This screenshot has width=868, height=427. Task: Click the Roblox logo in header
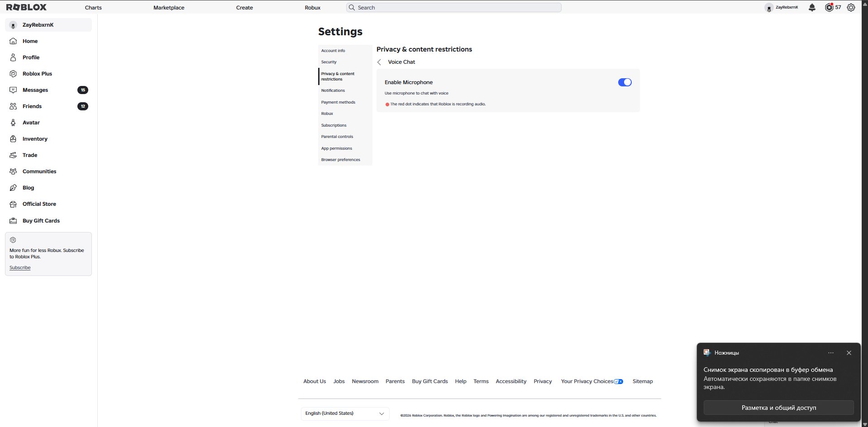(26, 7)
